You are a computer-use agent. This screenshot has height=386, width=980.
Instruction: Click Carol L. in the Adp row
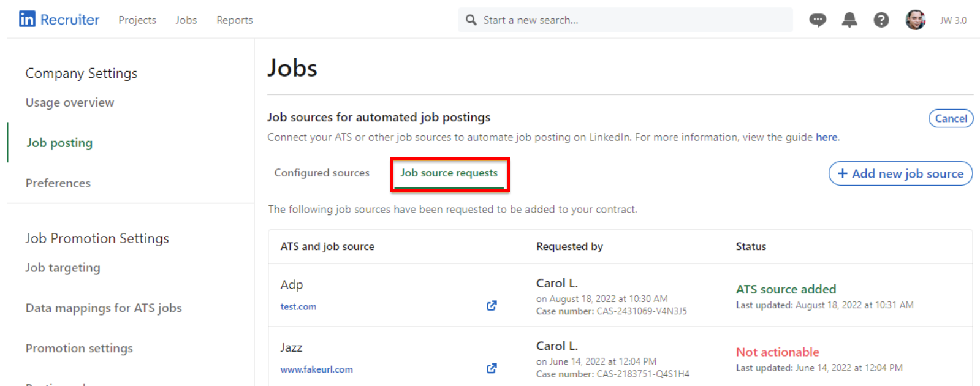(x=557, y=283)
